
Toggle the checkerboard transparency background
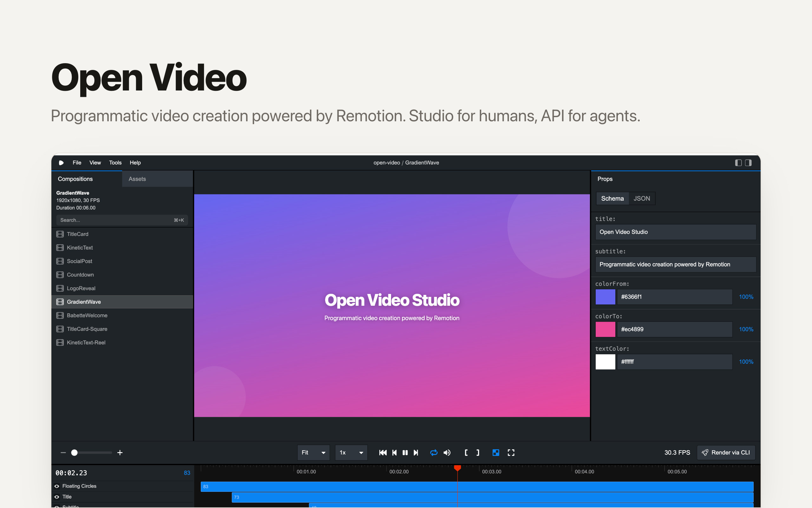pyautogui.click(x=495, y=452)
